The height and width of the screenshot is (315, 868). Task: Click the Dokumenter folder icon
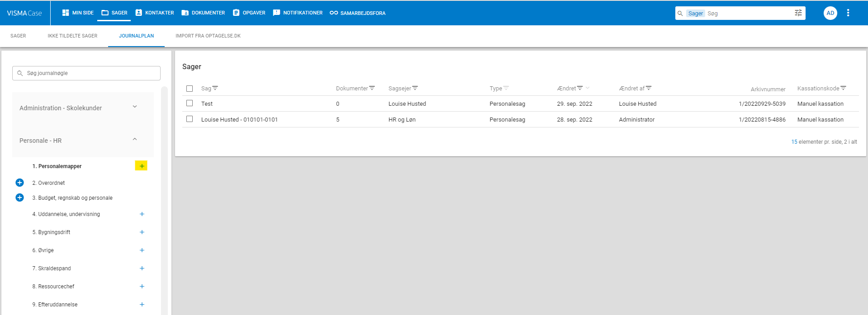(x=185, y=13)
